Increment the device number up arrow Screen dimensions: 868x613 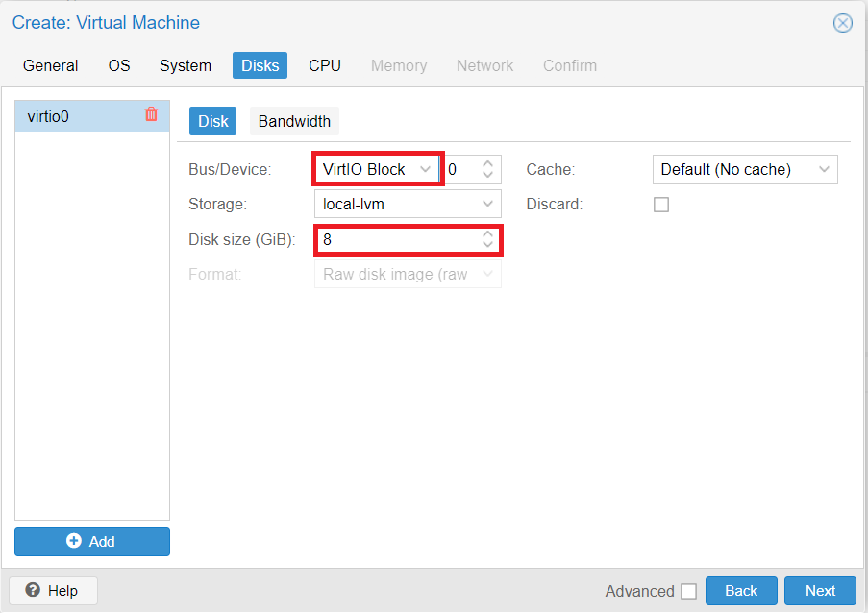[487, 163]
